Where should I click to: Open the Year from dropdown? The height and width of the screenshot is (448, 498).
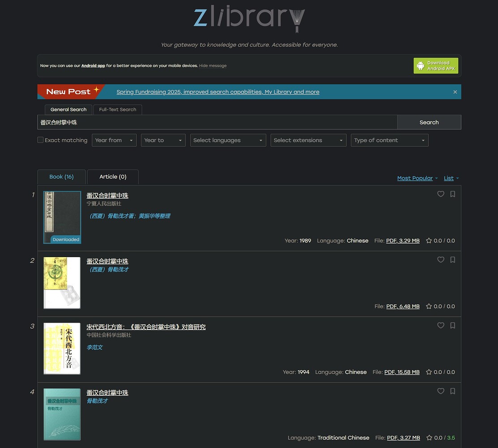coord(114,140)
